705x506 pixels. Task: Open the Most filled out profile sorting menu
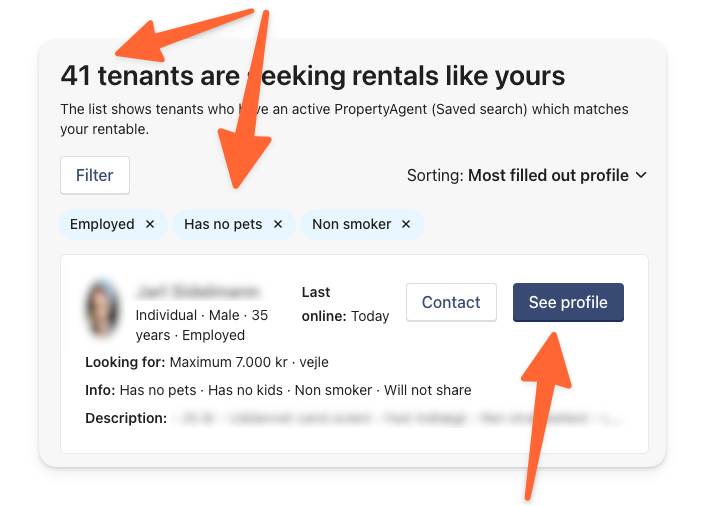[x=548, y=175]
